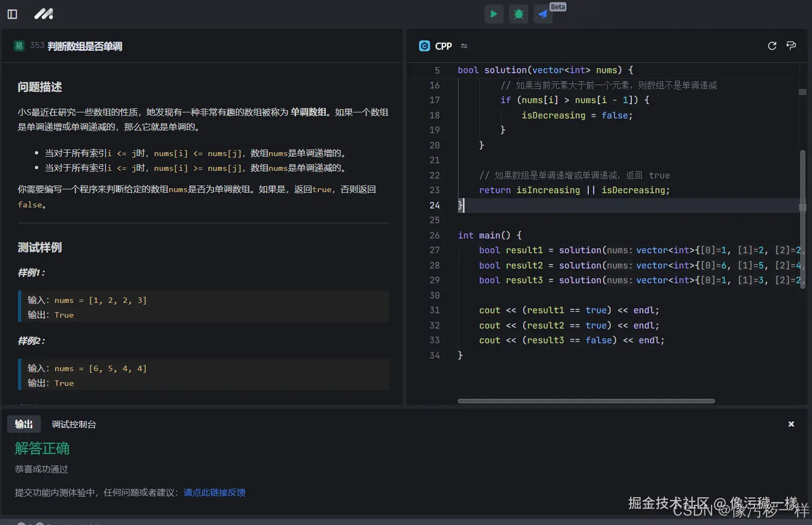Screen dimensions: 812x525
Task: Click the bool result1 line
Action: pyautogui.click(x=640, y=250)
